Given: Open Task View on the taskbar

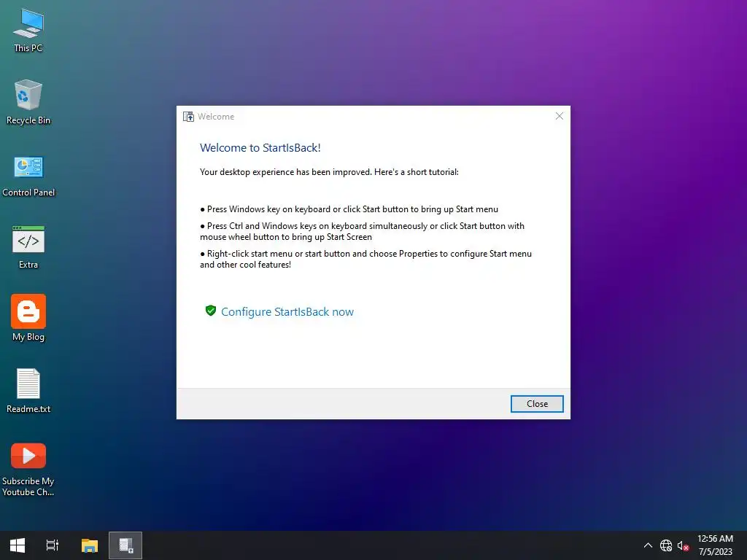Looking at the screenshot, I should pyautogui.click(x=53, y=545).
